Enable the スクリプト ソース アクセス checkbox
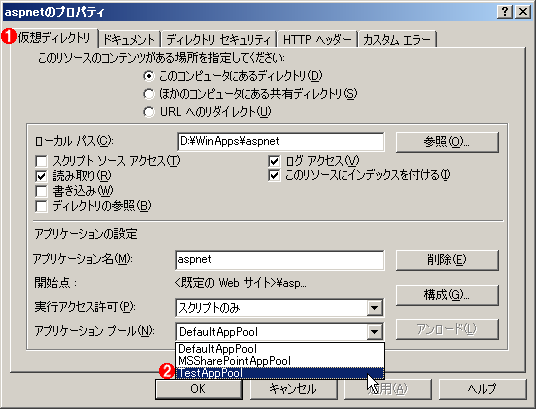536x409 pixels. pos(41,161)
